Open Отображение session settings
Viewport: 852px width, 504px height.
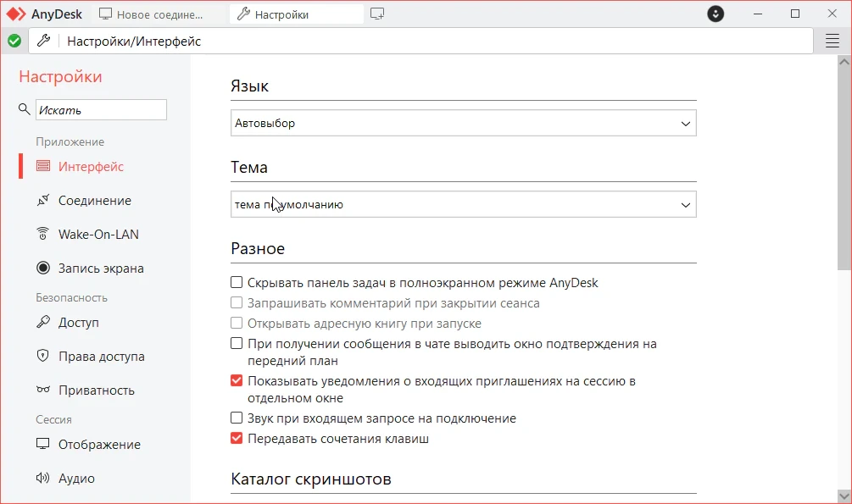pyautogui.click(x=99, y=444)
